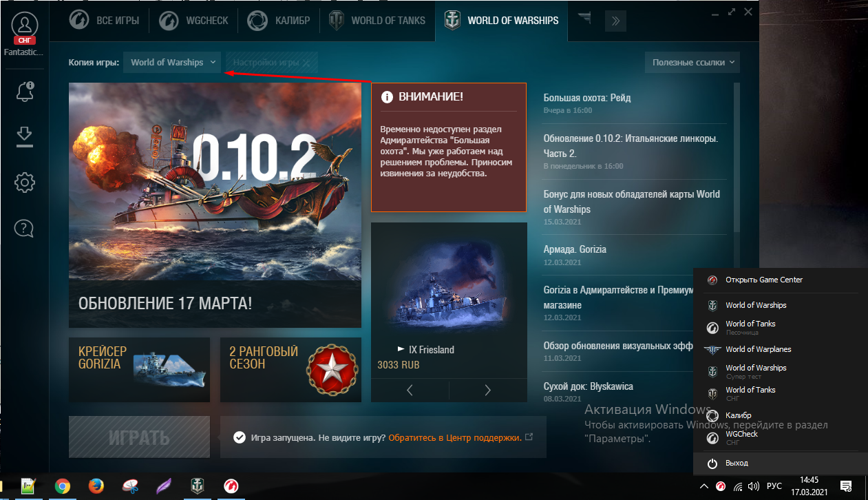The image size is (868, 500).
Task: Expand the Полезные ссылки dropdown
Action: point(692,62)
